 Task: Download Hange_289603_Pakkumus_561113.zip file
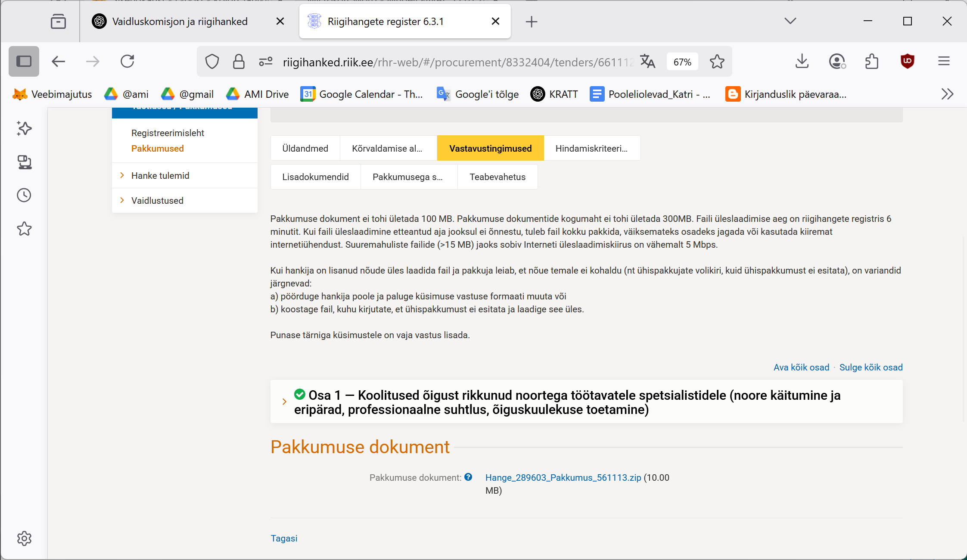563,477
